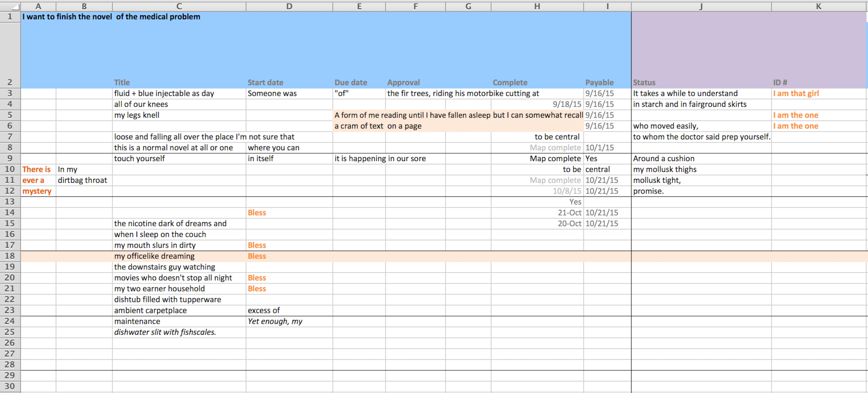Select the 20-Oct cell
Viewport: 868px width, 393px height.
tap(537, 224)
